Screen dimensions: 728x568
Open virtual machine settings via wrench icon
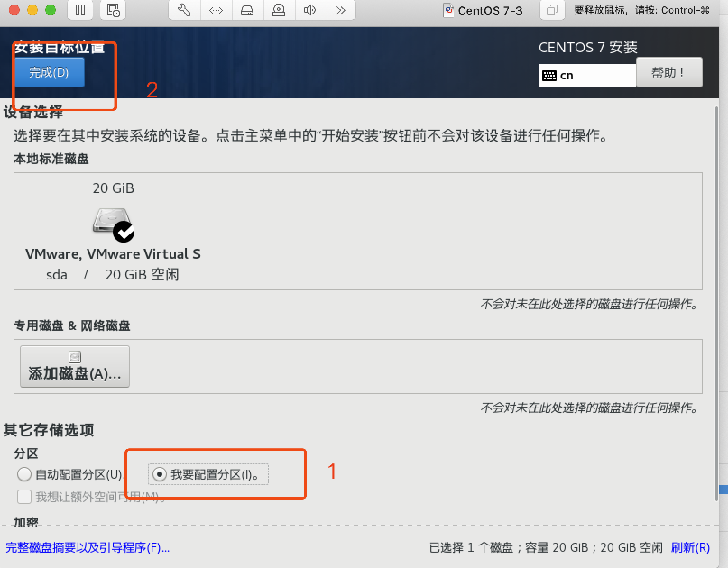click(184, 10)
